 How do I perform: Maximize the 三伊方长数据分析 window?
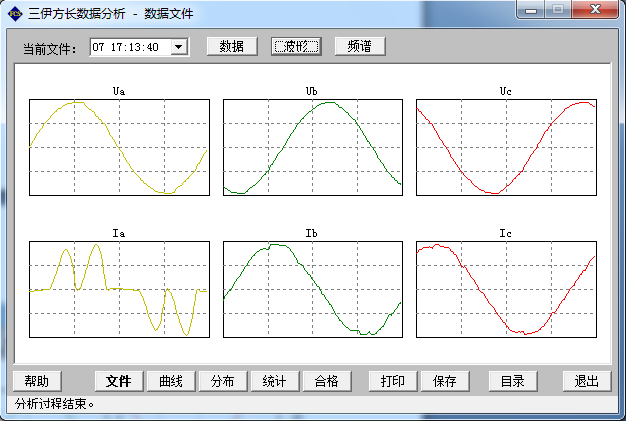[558, 10]
